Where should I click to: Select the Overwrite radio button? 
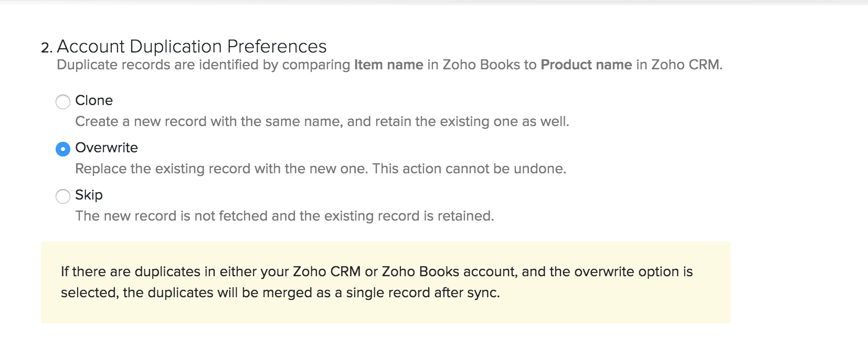[x=63, y=149]
